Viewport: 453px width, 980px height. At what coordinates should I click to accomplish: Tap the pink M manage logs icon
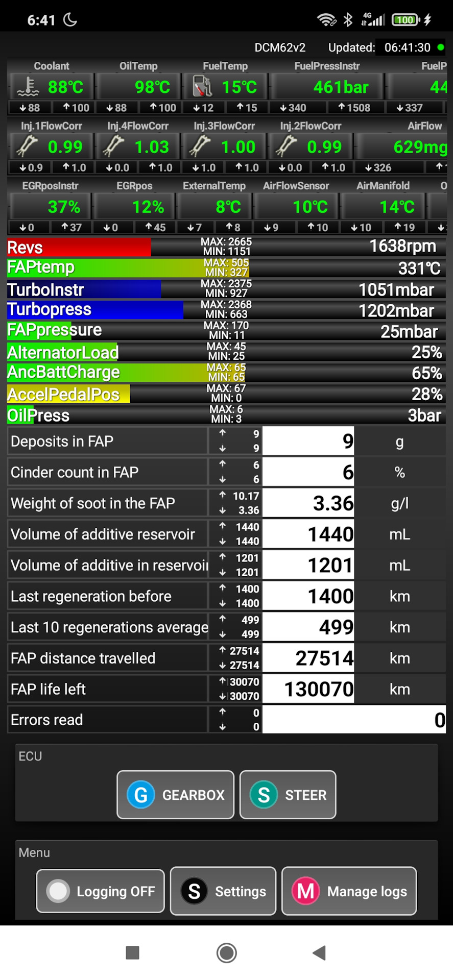pyautogui.click(x=305, y=891)
